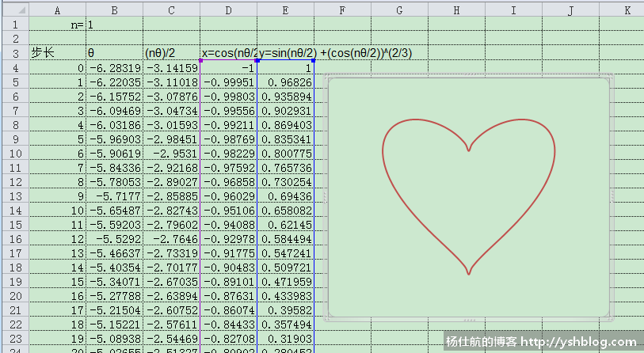
Task: Click cell with 'n=' label
Action: click(58, 25)
